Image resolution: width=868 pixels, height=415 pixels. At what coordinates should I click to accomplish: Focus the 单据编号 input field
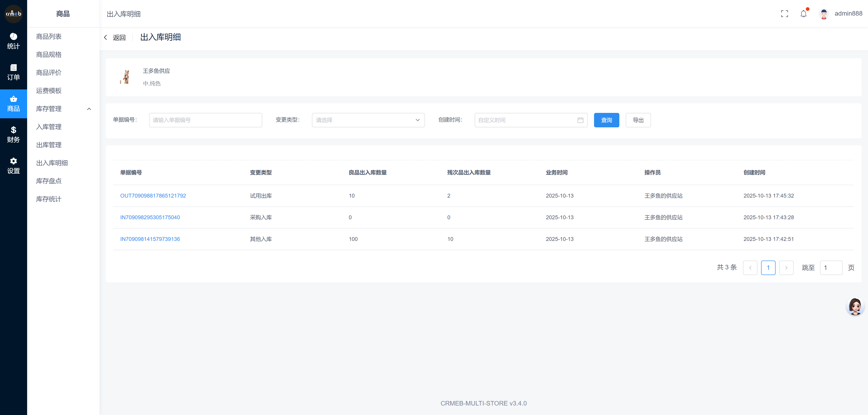pos(205,120)
